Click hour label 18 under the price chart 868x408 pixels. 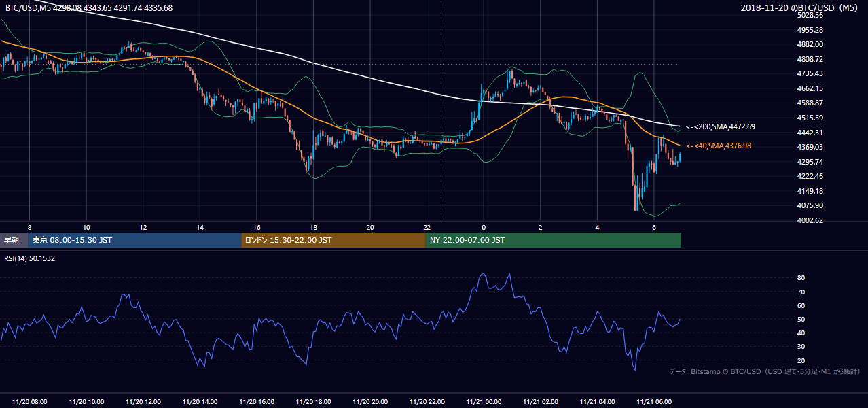[x=313, y=227]
